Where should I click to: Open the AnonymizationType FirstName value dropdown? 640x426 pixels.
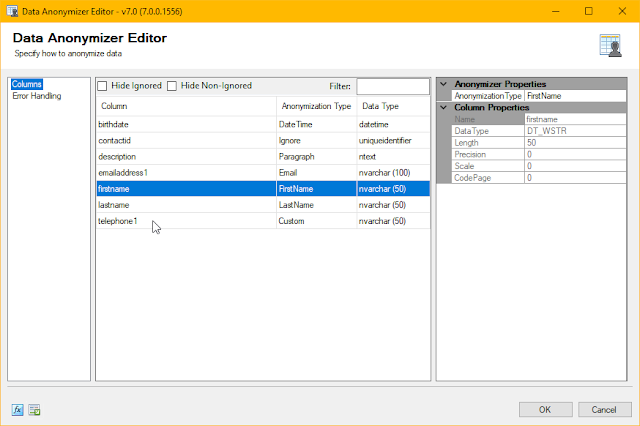click(575, 96)
